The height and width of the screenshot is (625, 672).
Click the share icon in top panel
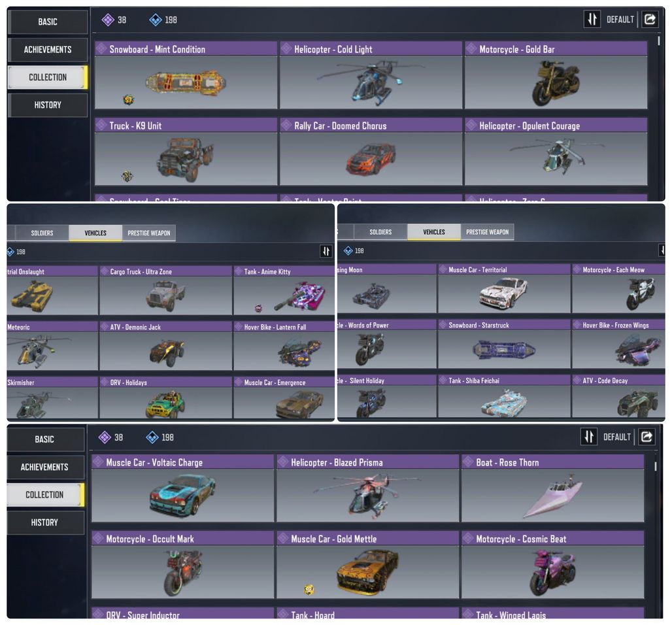pyautogui.click(x=650, y=20)
